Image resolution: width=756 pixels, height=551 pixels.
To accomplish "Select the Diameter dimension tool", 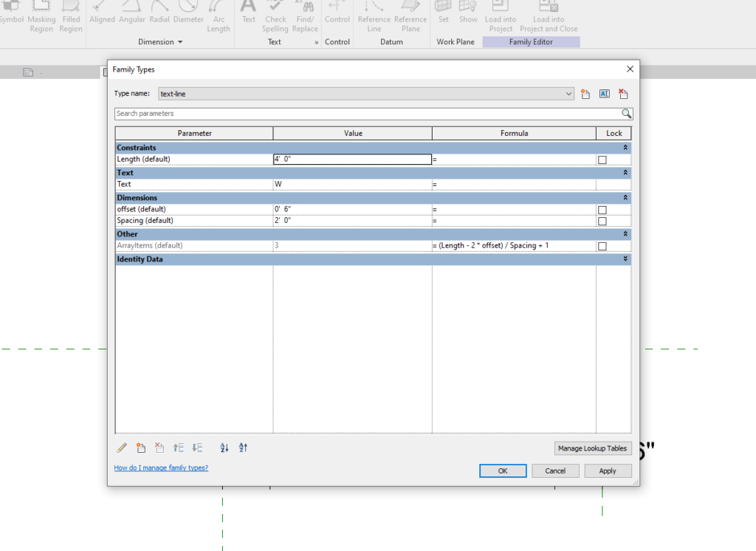I will click(x=188, y=13).
